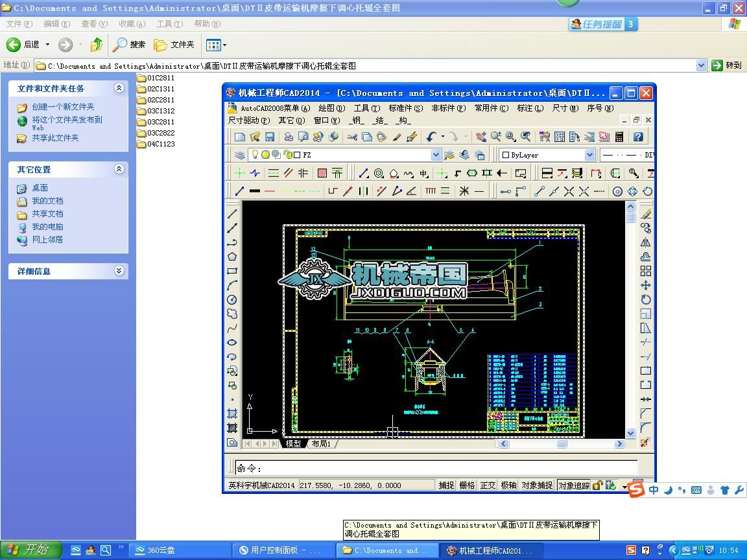The image size is (747, 560).
Task: Print the drawing using the printer icon
Action: (289, 137)
